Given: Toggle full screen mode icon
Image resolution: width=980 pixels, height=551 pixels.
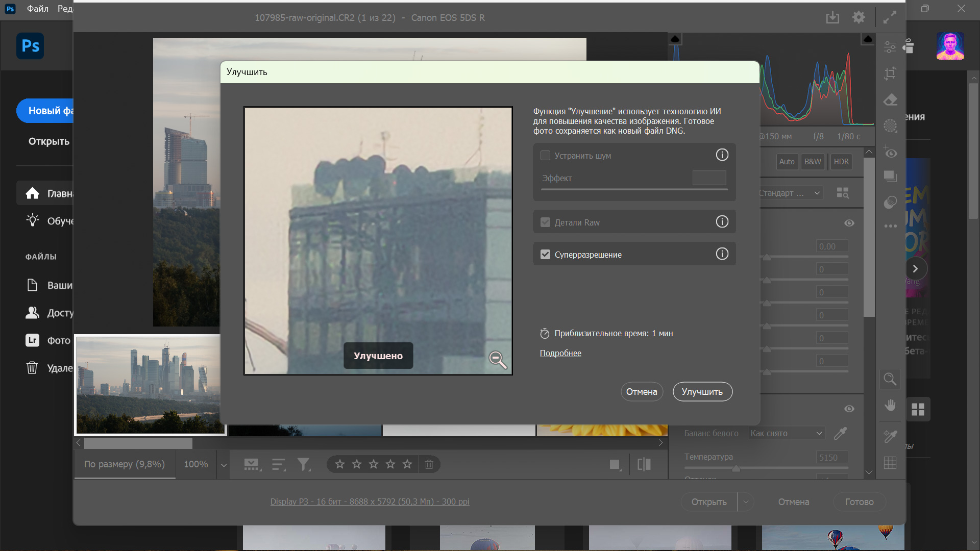Looking at the screenshot, I should (x=890, y=17).
